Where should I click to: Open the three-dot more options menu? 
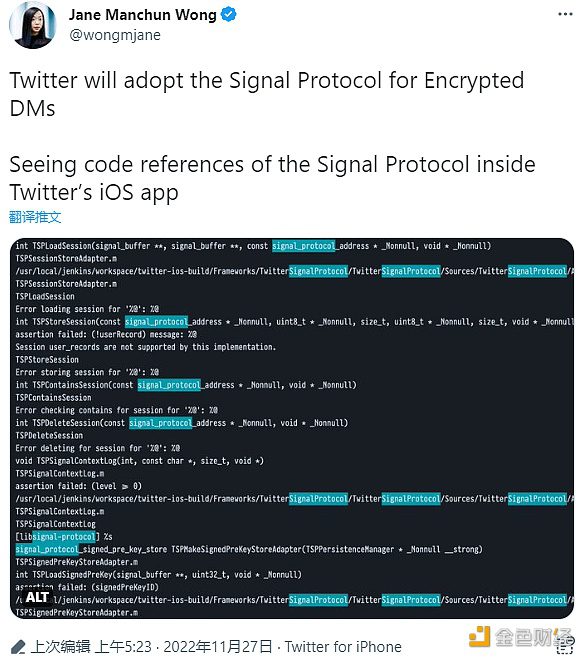[x=565, y=14]
